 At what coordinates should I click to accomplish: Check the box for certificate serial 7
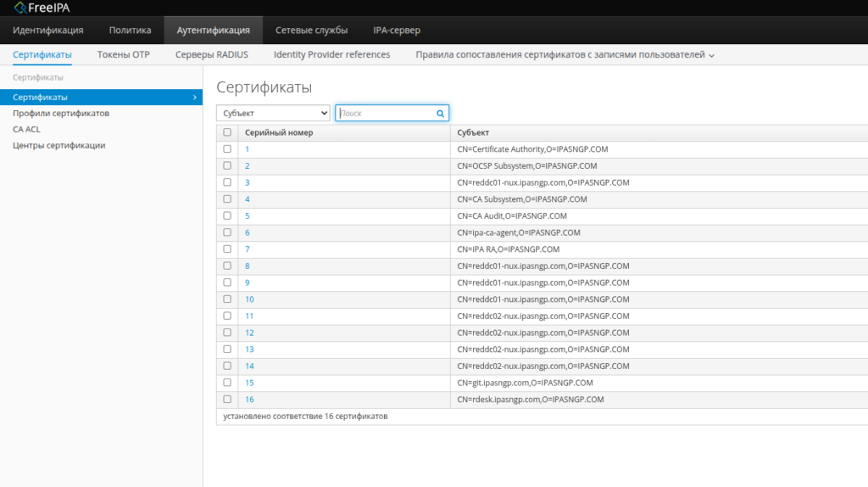pos(227,249)
